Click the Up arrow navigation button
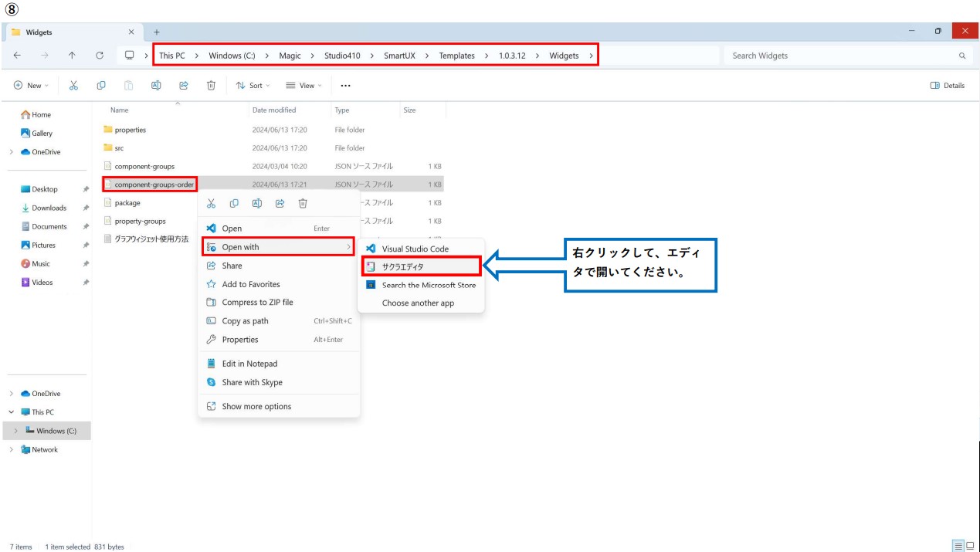 tap(72, 56)
